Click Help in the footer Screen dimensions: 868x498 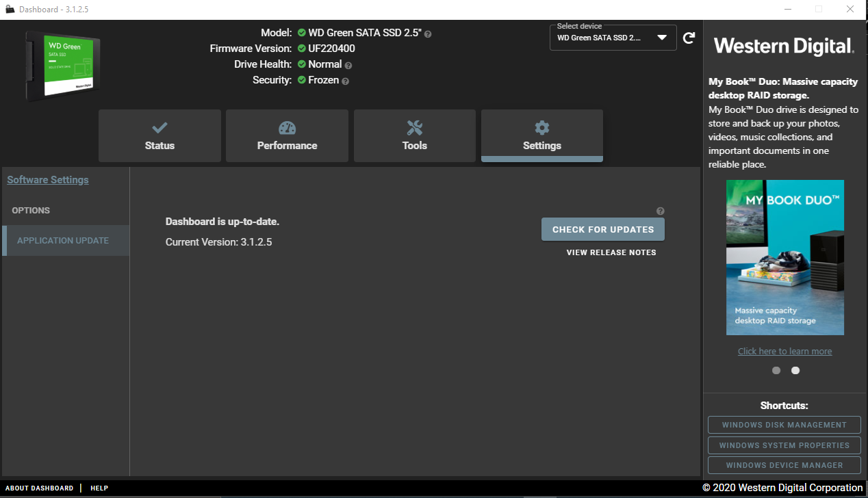[x=99, y=488]
